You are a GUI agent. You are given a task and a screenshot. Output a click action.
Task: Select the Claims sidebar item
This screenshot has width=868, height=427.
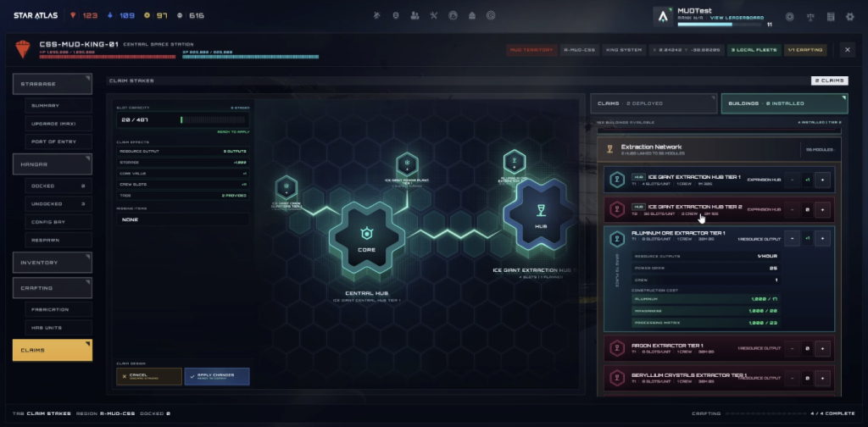(x=52, y=350)
